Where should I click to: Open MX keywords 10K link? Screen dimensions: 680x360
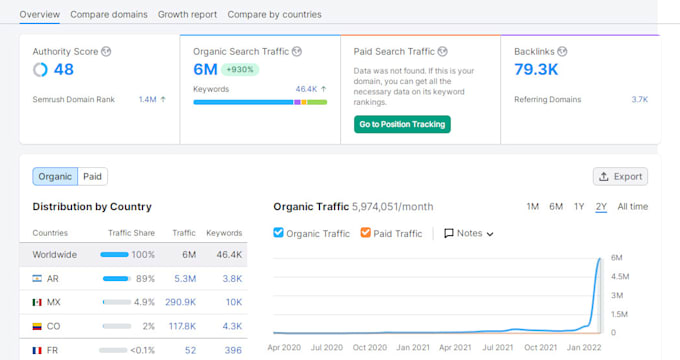point(234,302)
